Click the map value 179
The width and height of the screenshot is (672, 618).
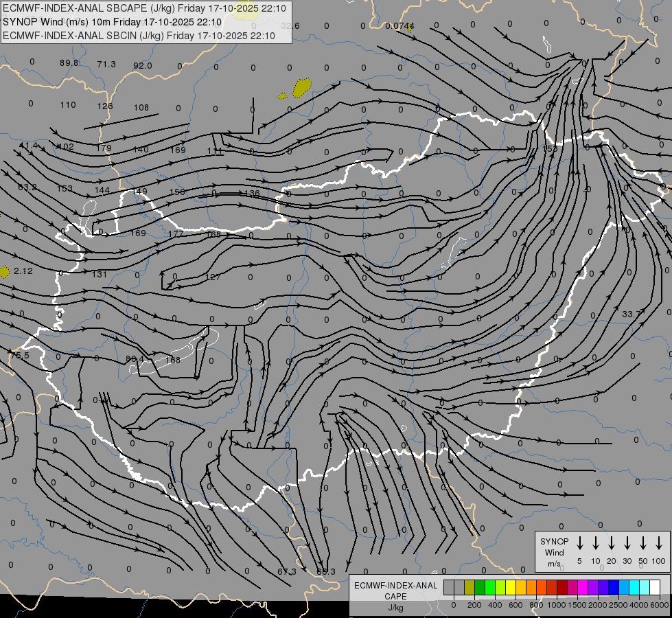tap(104, 148)
